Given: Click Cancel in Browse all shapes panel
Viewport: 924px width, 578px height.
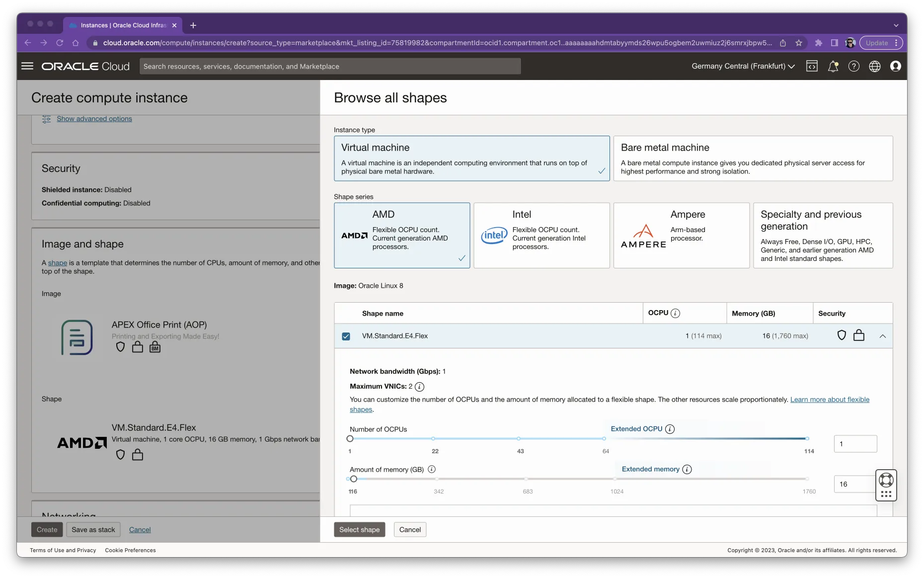Looking at the screenshot, I should [410, 530].
